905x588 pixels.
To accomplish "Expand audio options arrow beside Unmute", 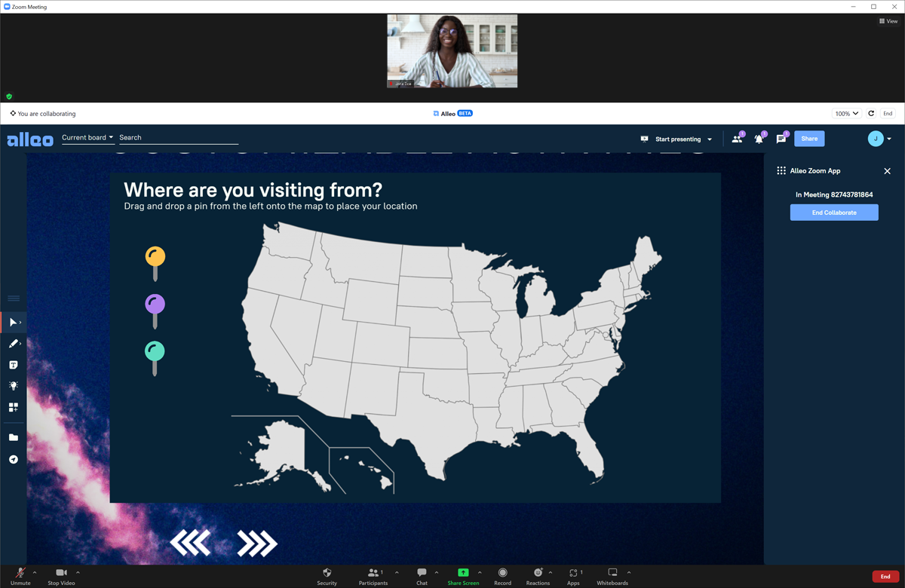I will pyautogui.click(x=35, y=573).
